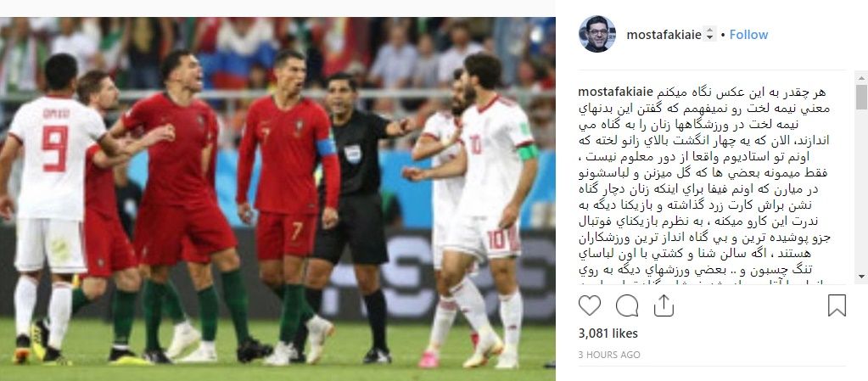The height and width of the screenshot is (381, 868).
Task: Follow the mostafakiaie account
Action: click(x=748, y=34)
